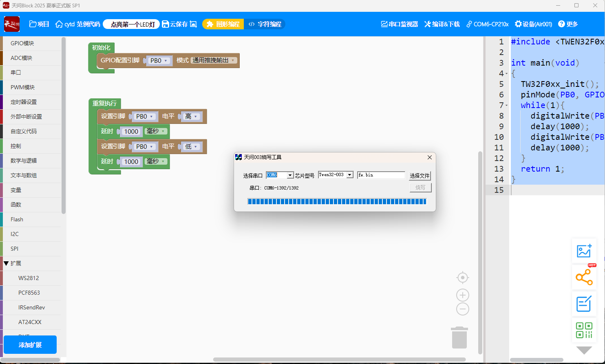Open the 芯片型号 Twen32-003 dropdown
605x364 pixels.
pyautogui.click(x=349, y=175)
